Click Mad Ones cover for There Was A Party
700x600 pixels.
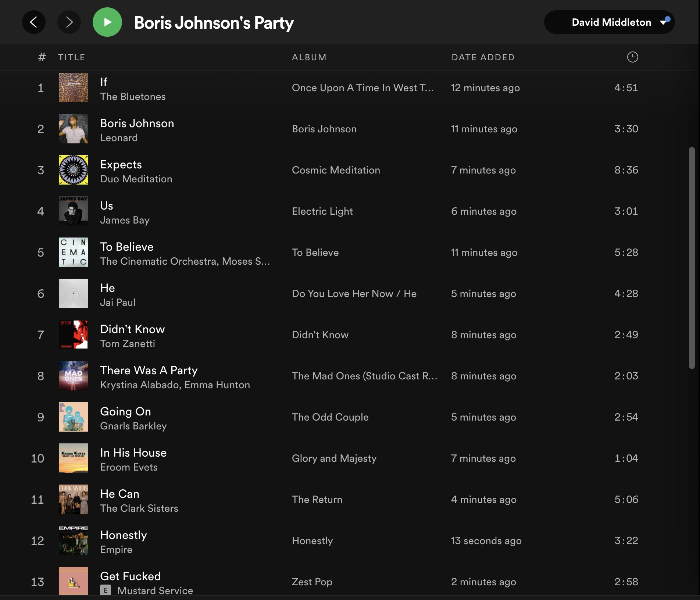tap(74, 376)
